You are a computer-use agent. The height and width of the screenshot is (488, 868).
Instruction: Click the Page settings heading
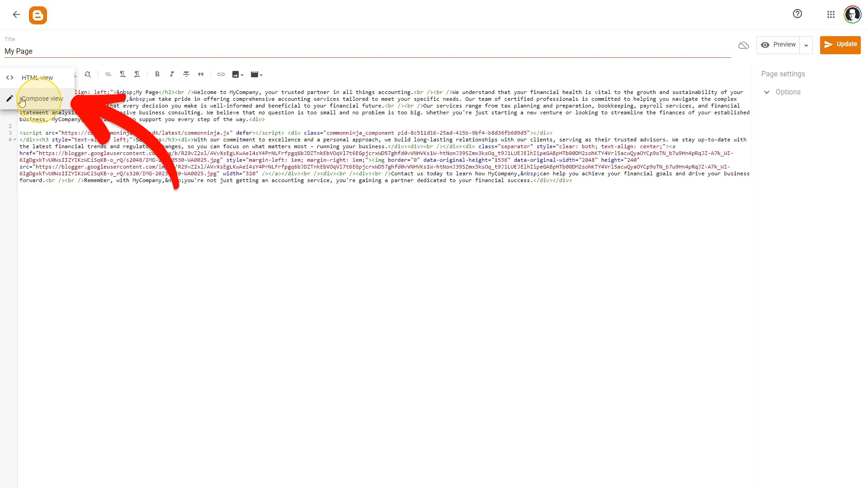click(783, 74)
